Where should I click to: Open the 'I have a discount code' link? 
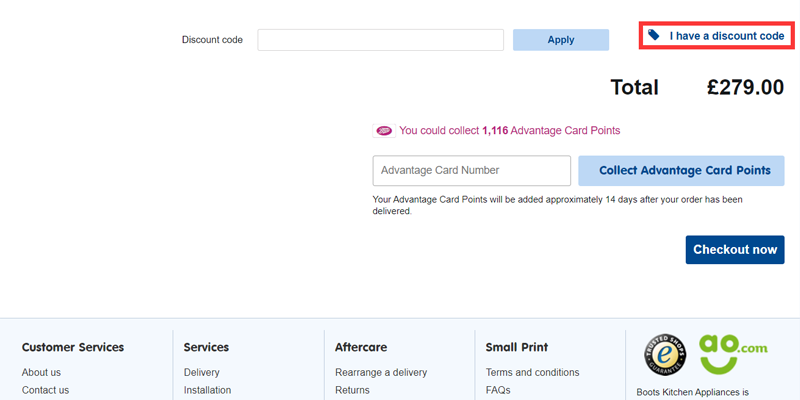click(x=726, y=36)
